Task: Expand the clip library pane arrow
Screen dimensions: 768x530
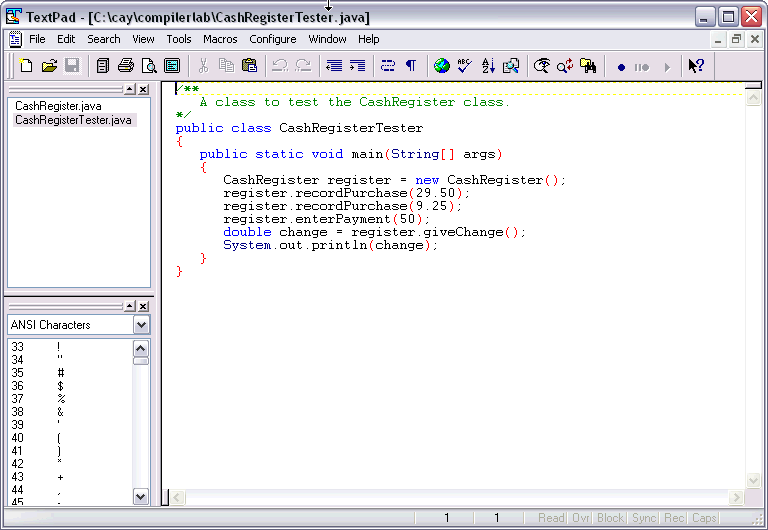Action: click(130, 306)
